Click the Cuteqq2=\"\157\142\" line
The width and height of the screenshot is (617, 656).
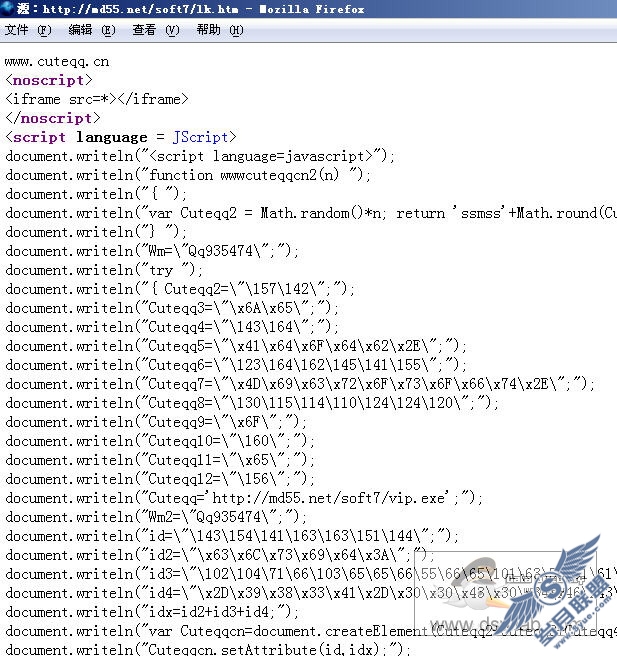coord(180,289)
